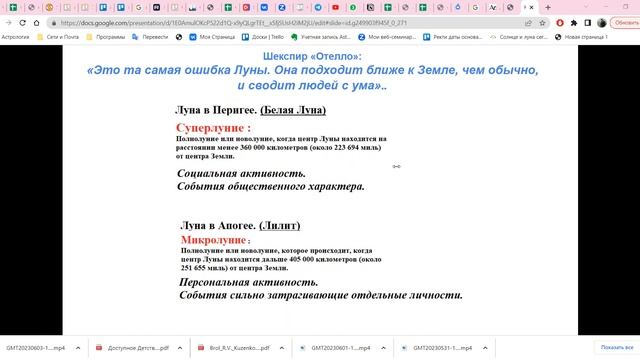Click the heading Луна в Перигее.
The image size is (640, 360).
[x=216, y=110]
